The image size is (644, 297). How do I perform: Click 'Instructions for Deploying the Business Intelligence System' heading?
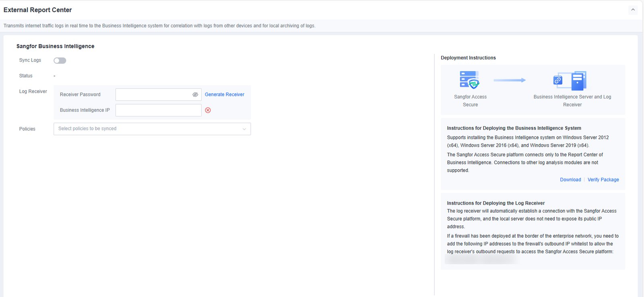click(514, 128)
